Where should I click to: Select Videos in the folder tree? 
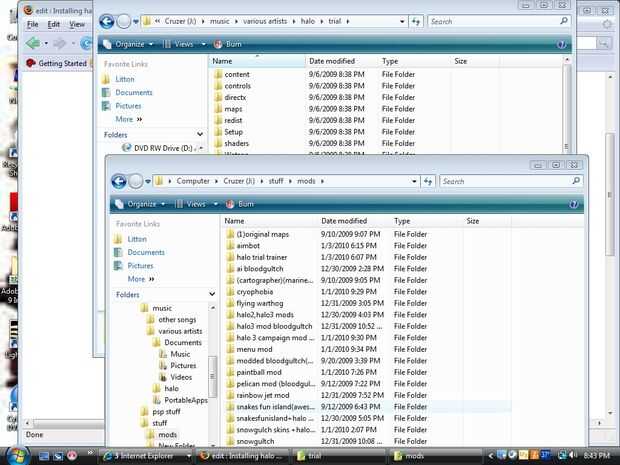pos(181,377)
